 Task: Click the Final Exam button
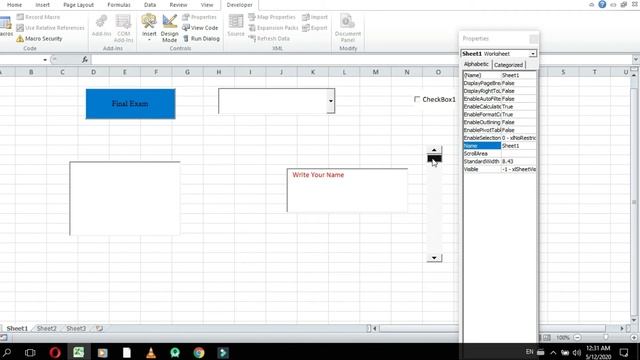pos(131,104)
